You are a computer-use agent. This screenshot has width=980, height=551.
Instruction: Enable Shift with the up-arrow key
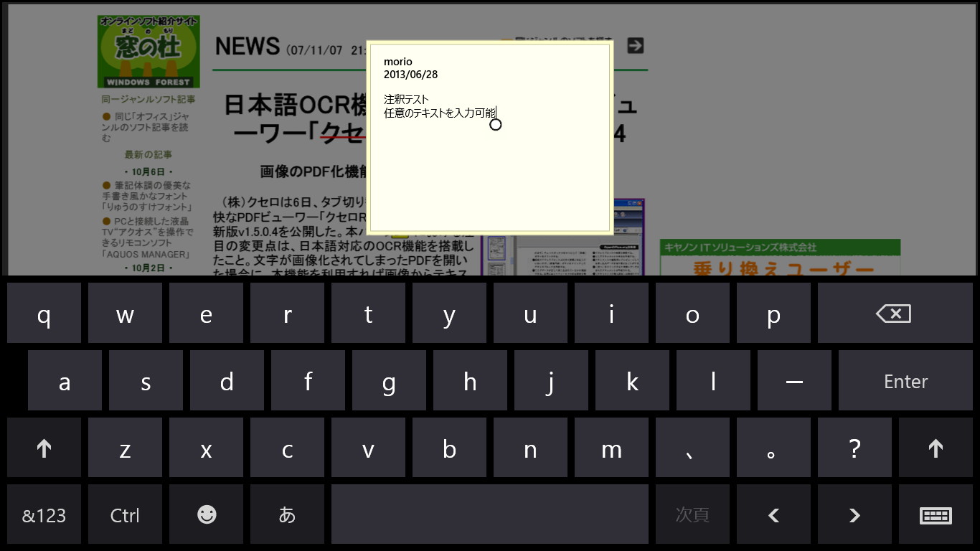click(44, 447)
